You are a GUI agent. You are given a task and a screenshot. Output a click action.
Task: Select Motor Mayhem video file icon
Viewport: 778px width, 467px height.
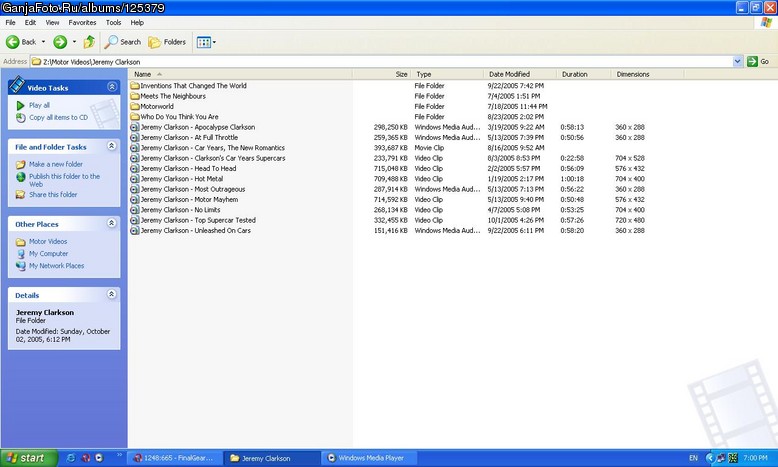click(x=134, y=200)
